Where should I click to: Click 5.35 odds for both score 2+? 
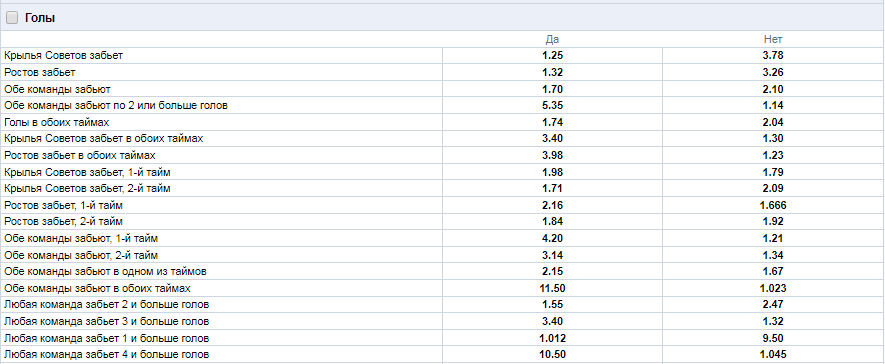(x=552, y=106)
